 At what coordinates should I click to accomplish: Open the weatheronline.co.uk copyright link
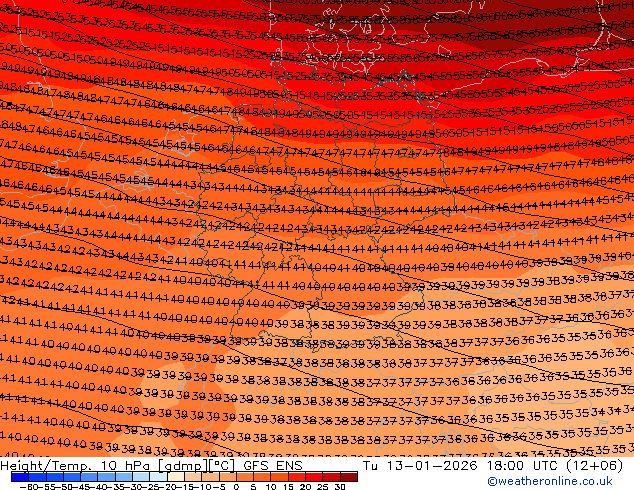pos(550,481)
